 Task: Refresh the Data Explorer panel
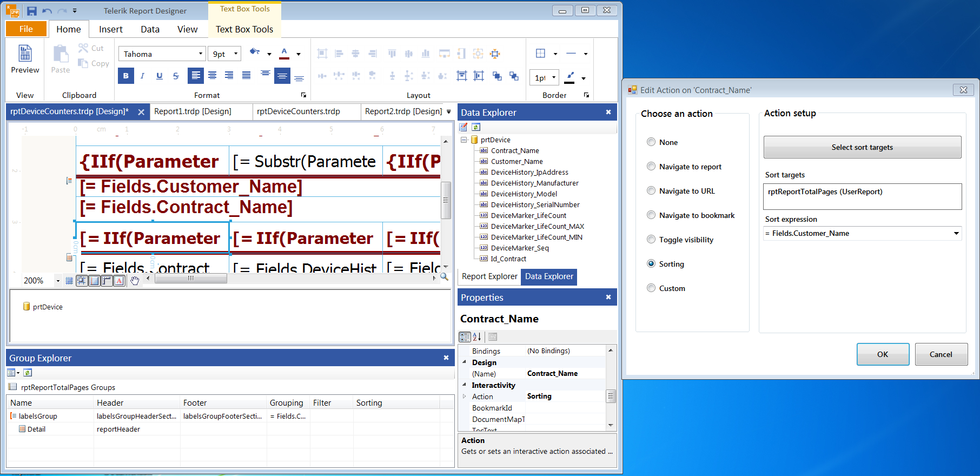pos(476,127)
